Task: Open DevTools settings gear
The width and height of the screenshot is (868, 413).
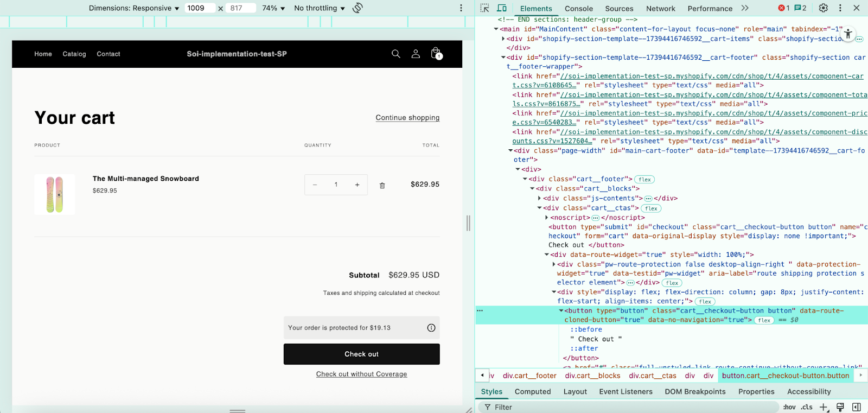Action: coord(823,8)
